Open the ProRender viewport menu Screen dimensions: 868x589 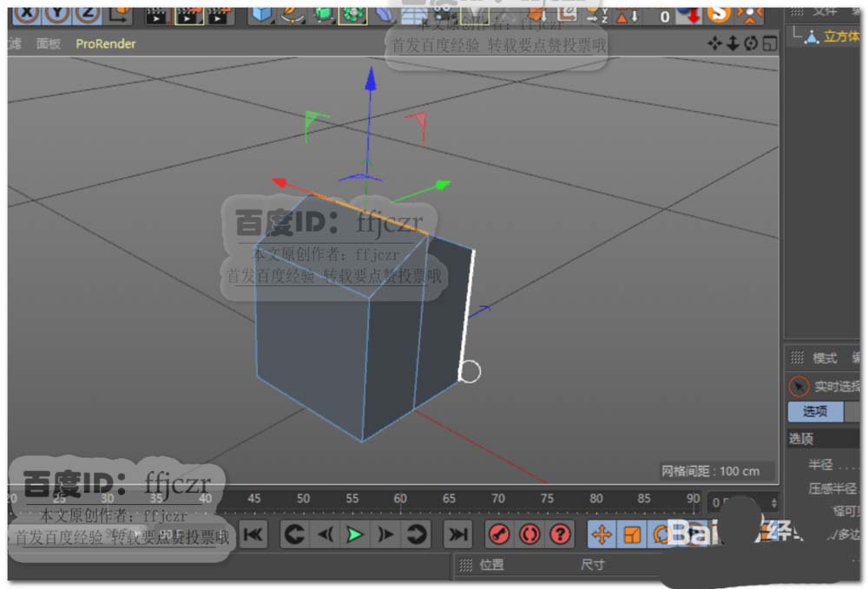click(x=106, y=43)
